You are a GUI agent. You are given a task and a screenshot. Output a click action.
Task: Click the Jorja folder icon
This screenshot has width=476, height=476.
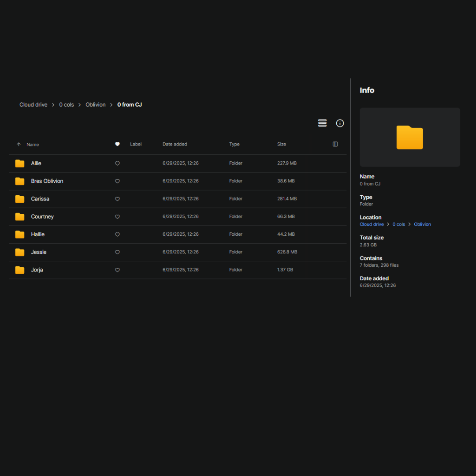click(20, 270)
